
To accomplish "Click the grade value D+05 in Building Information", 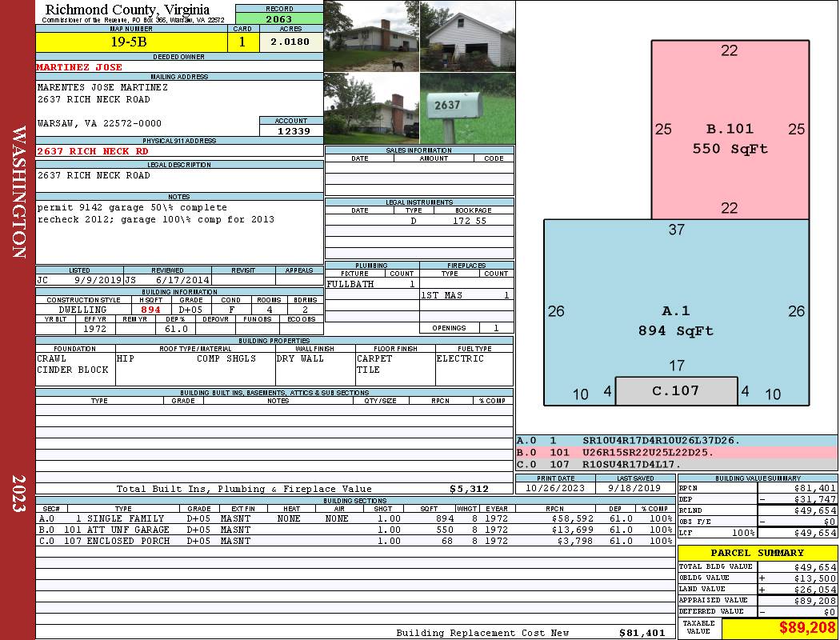I will coord(190,310).
